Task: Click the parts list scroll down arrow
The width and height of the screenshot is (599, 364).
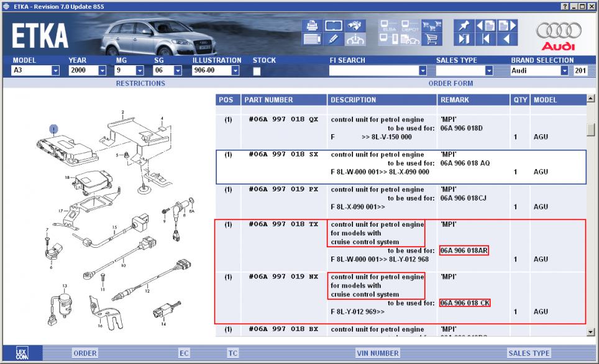Action: (590, 332)
